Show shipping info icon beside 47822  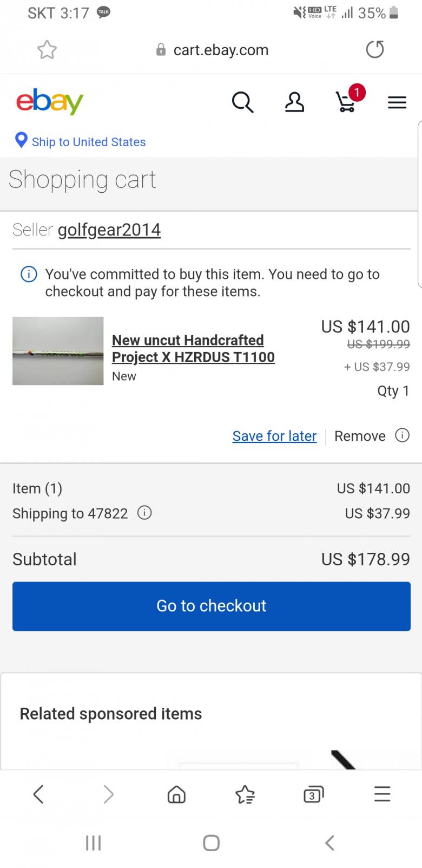point(144,513)
